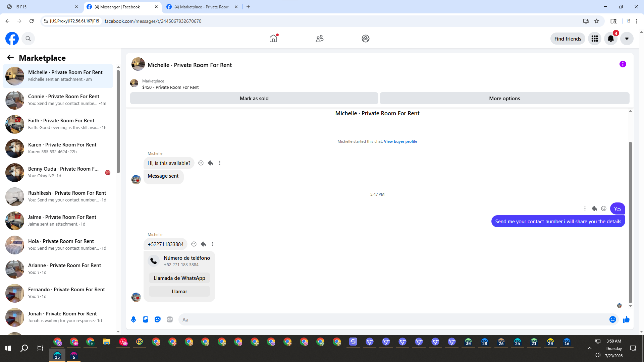Viewport: 644px width, 362px height.
Task: Open the Facebook menu grid icon
Action: click(x=595, y=39)
